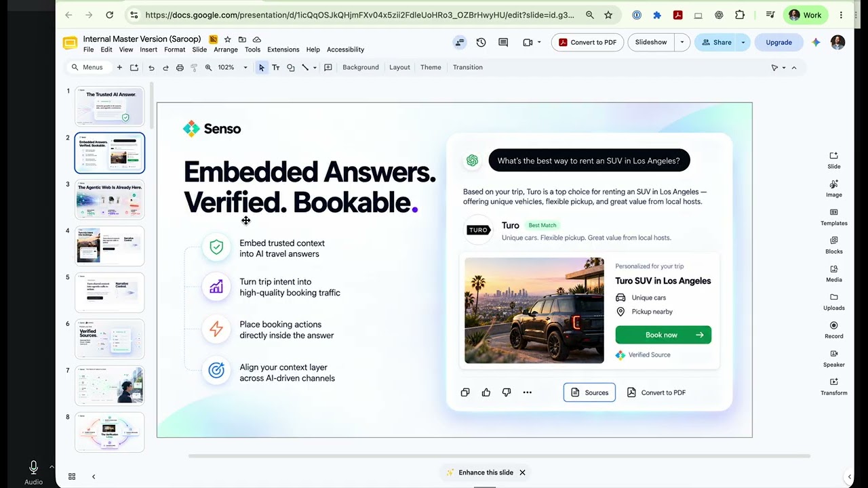Open the Templates side panel

(x=834, y=217)
